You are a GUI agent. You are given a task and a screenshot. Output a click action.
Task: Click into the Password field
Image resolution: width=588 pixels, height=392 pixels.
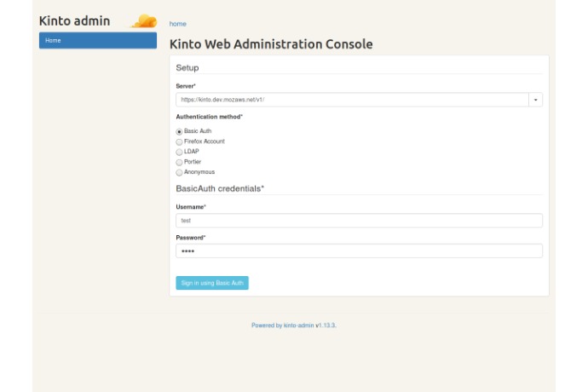pos(359,251)
